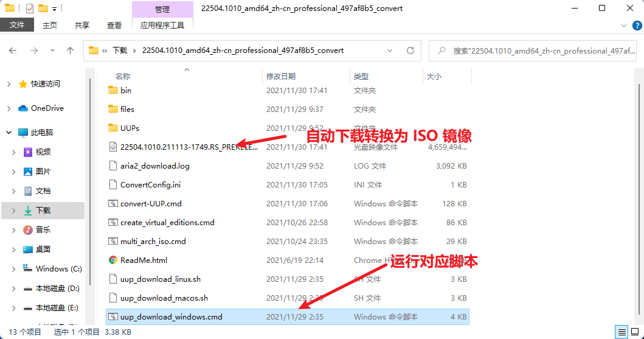Go back to previous folder
This screenshot has width=644, height=339.
point(13,51)
